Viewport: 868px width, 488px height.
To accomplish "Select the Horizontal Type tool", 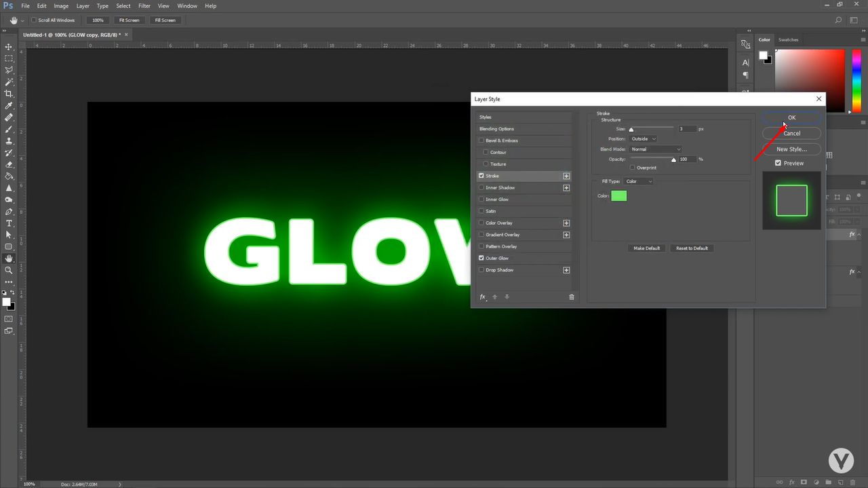I will [x=9, y=223].
